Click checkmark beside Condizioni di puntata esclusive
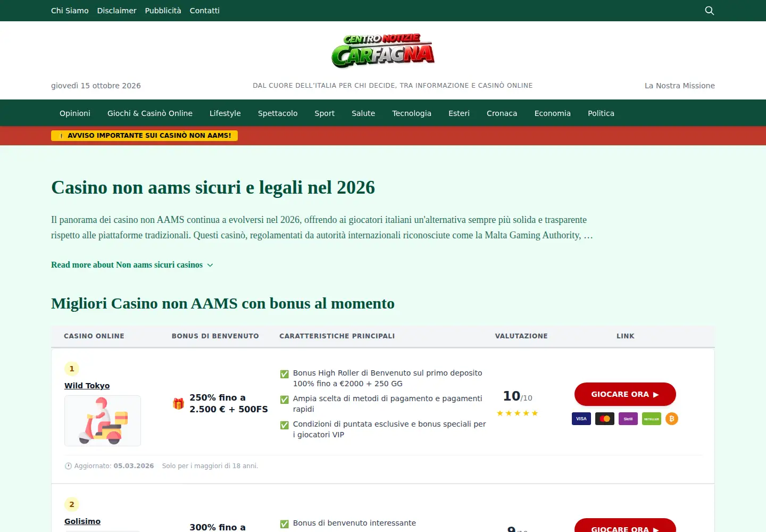Image resolution: width=766 pixels, height=532 pixels. [285, 425]
